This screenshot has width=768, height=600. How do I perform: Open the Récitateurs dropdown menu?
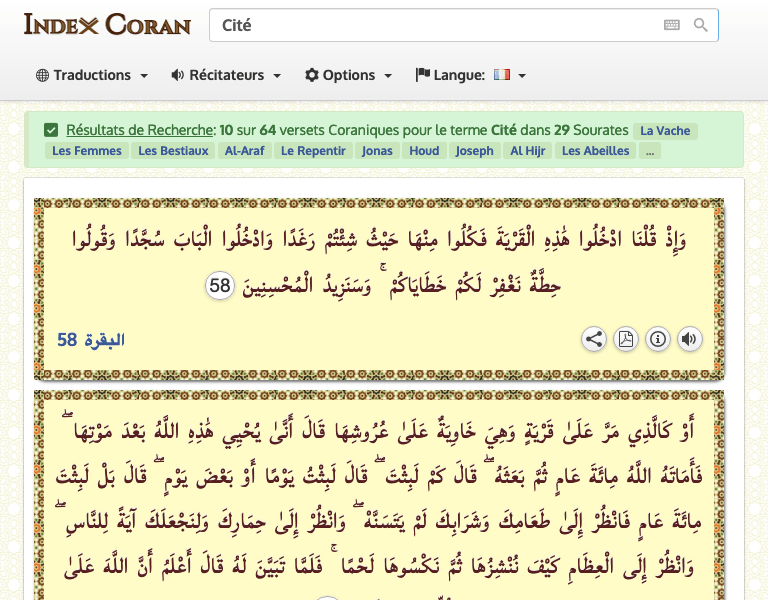point(226,75)
